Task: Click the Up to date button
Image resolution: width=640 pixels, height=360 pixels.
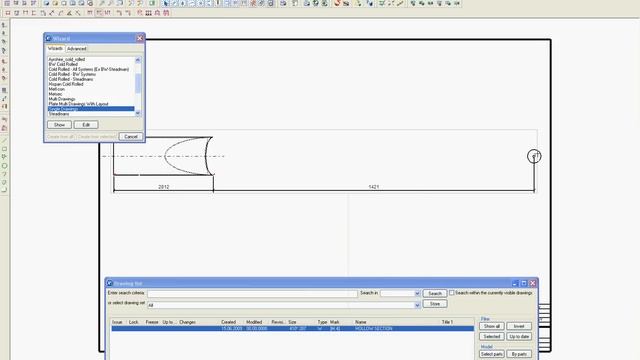Action: 519,337
